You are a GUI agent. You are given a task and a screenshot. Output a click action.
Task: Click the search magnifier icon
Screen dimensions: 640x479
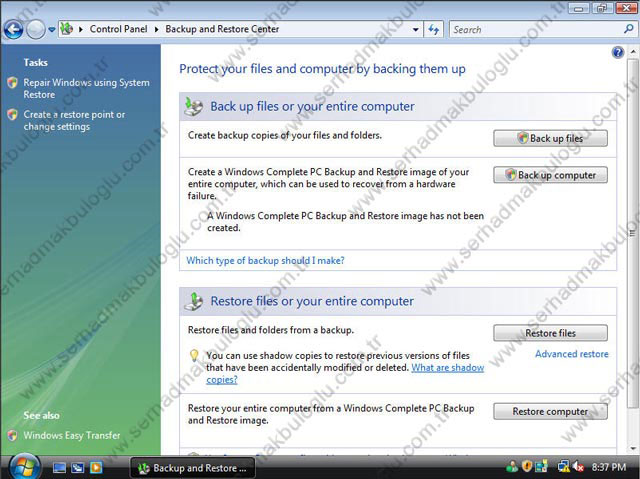pos(629,29)
